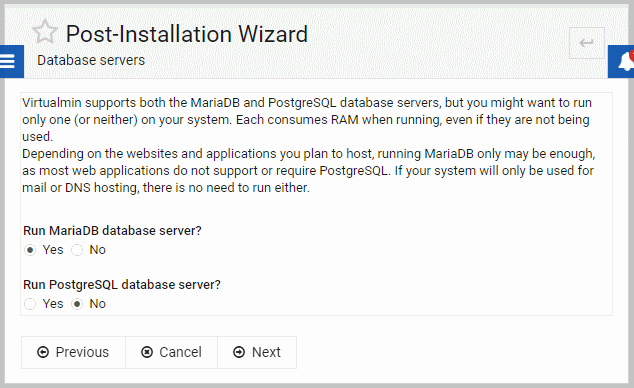Click the 'Run MariaDB database server?' label
The width and height of the screenshot is (634, 388).
(x=112, y=231)
